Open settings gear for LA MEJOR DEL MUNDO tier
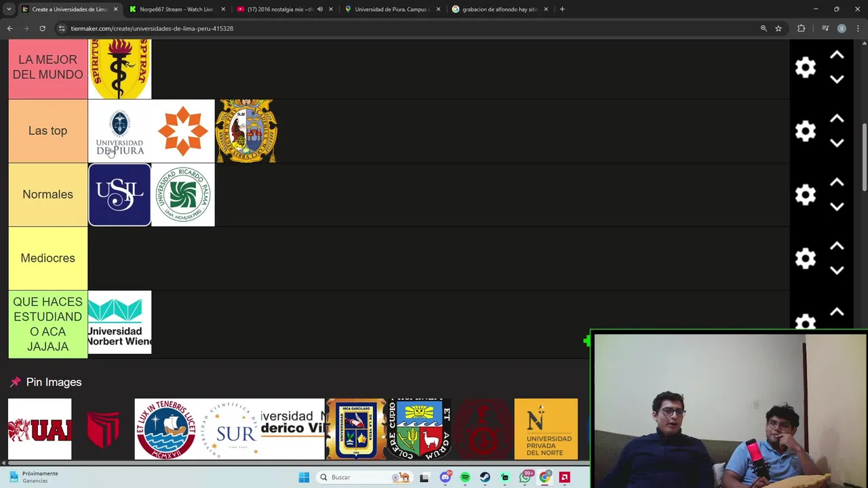The image size is (868, 488). coord(805,67)
